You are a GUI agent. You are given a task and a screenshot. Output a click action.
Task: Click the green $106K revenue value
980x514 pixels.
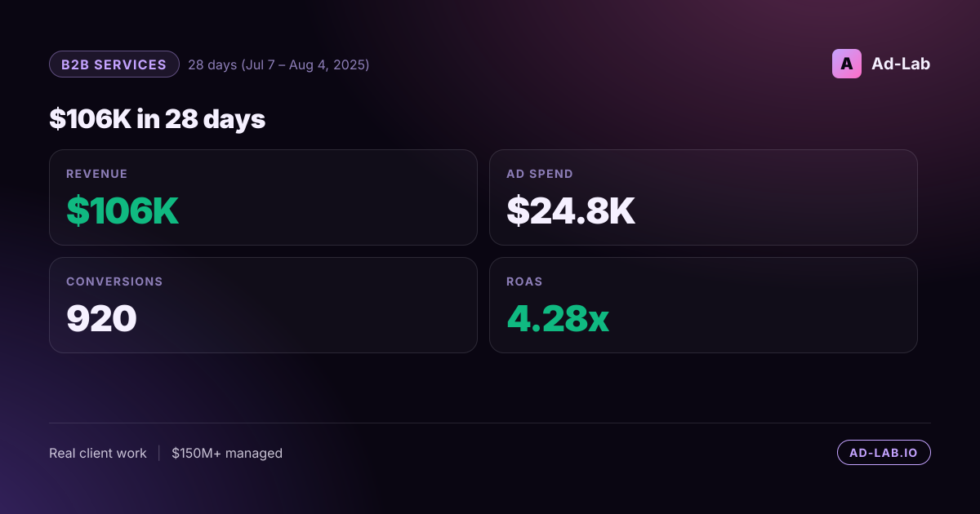122,211
